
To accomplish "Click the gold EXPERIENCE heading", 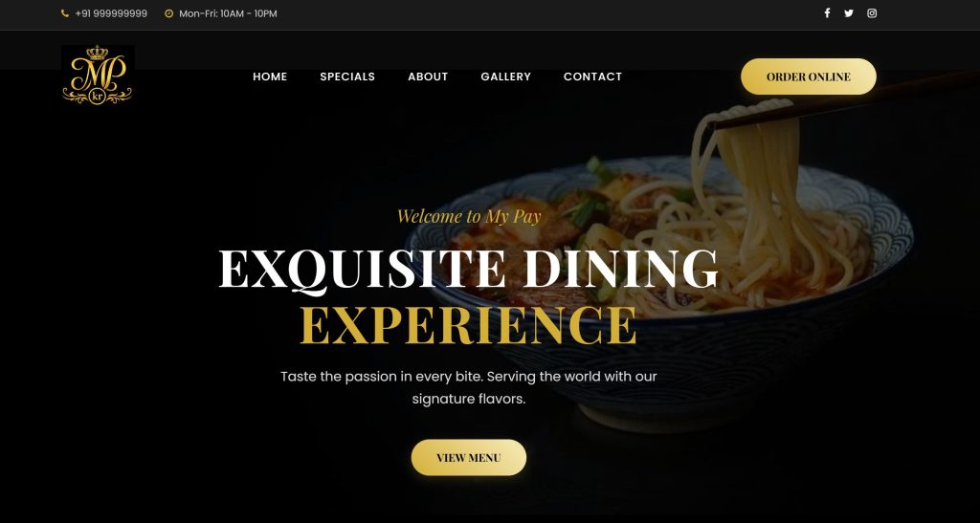I will coord(469,324).
